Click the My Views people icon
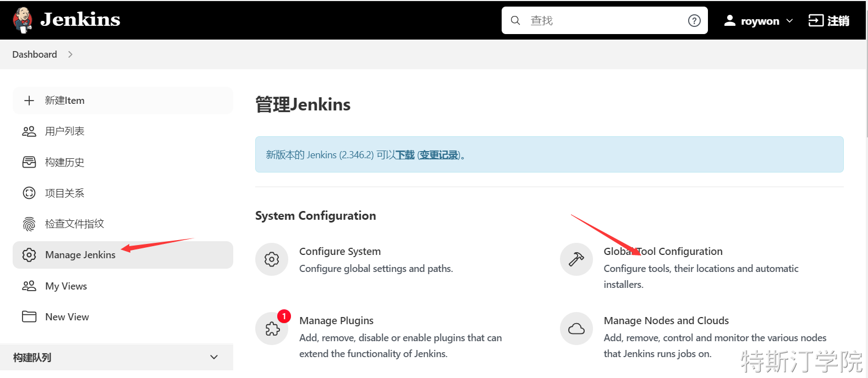Viewport: 868px width, 378px height. pos(29,286)
